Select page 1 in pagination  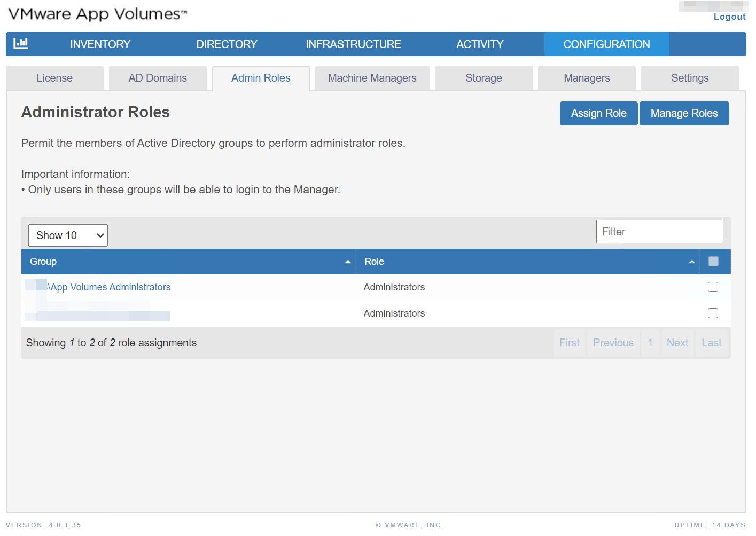pyautogui.click(x=650, y=343)
